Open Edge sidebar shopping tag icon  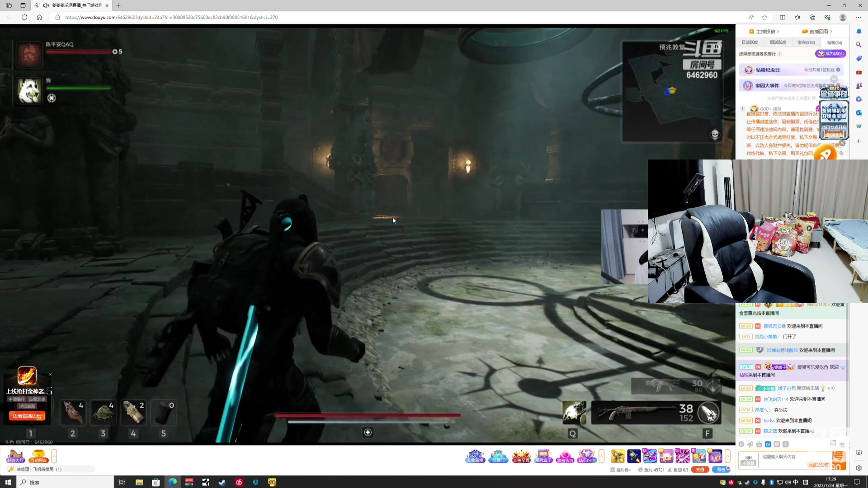pos(859,58)
